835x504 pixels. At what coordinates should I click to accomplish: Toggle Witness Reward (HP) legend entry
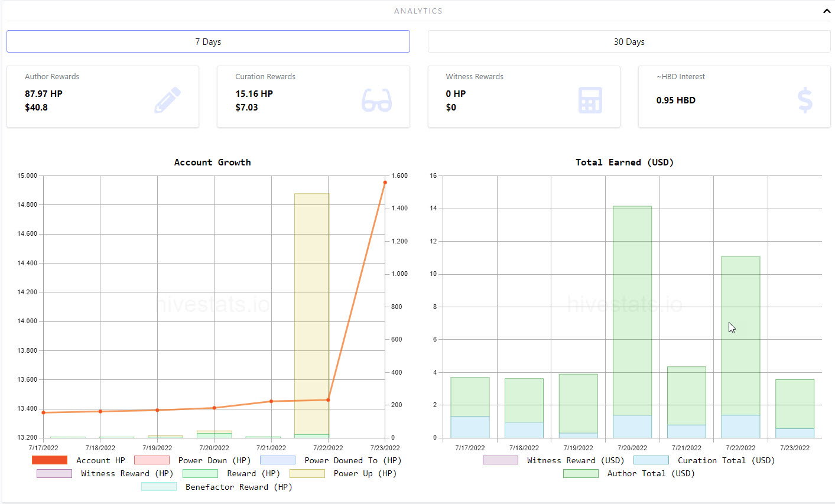tap(54, 473)
